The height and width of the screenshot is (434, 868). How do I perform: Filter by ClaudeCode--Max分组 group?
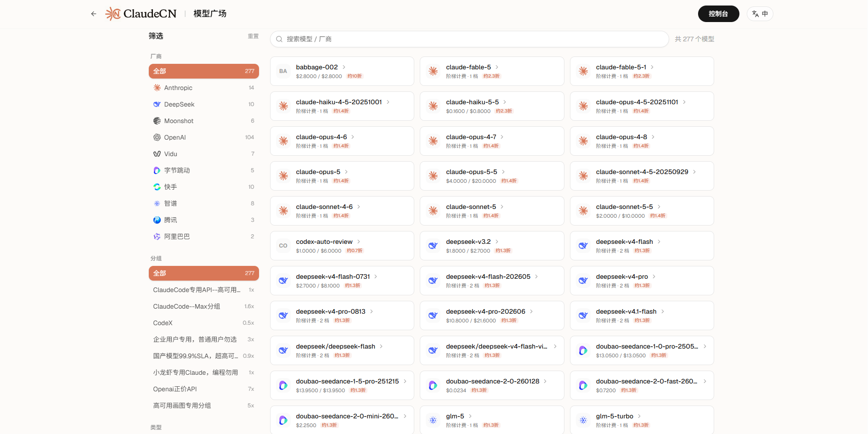coord(204,306)
